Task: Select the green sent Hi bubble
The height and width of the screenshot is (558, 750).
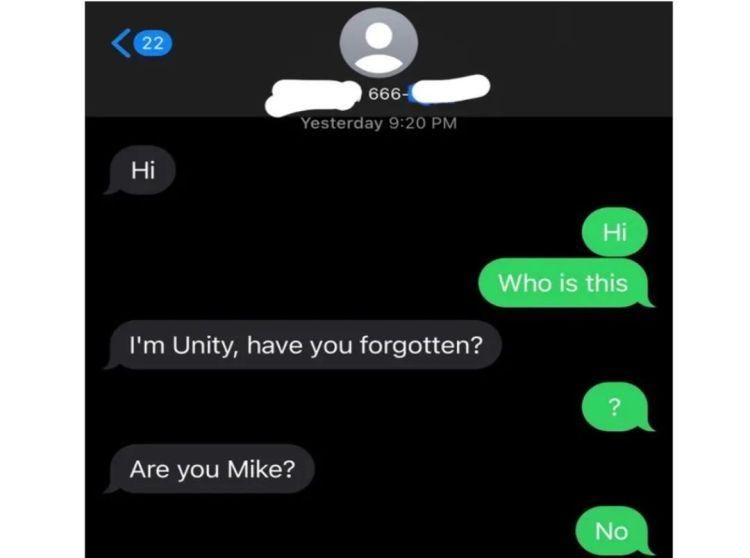Action: pos(615,232)
